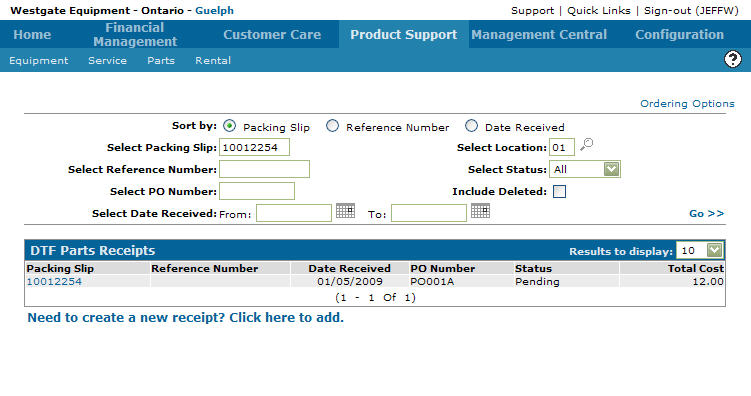Open packing slip 10012254 link
The height and width of the screenshot is (396, 751).
click(54, 282)
